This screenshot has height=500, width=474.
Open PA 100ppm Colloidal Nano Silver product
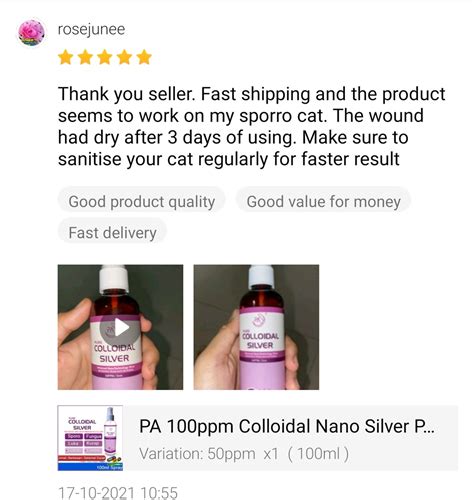[287, 426]
